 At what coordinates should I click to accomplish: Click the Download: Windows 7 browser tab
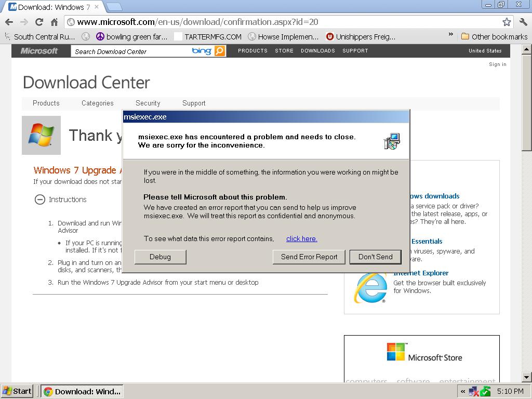coord(54,7)
